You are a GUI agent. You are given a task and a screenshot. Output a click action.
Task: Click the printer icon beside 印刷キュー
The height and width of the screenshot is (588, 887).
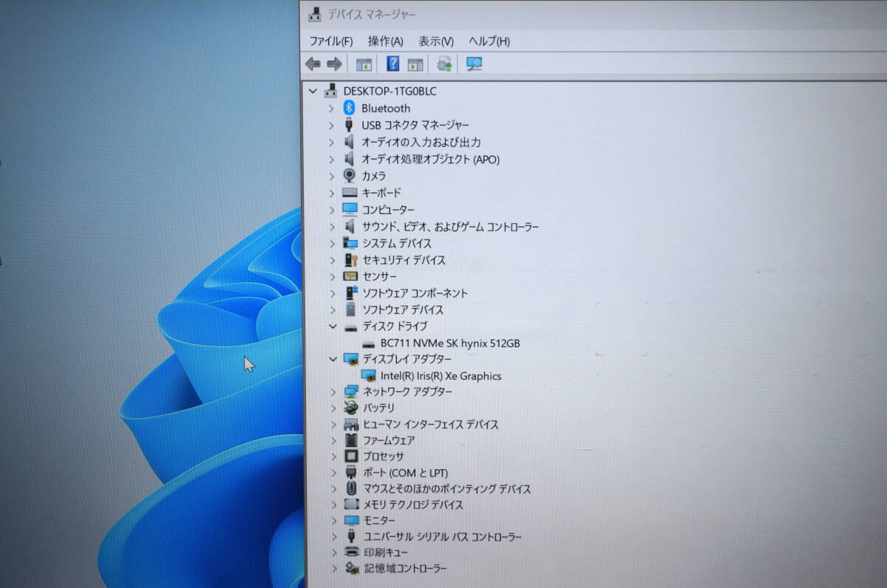coord(353,553)
